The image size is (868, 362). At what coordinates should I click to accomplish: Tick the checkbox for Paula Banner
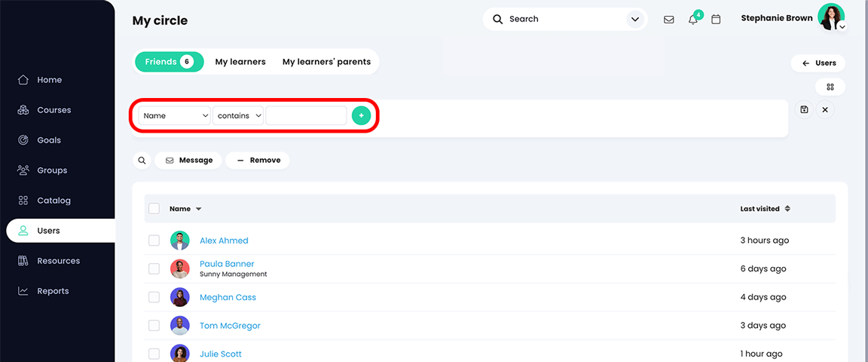[x=154, y=269]
